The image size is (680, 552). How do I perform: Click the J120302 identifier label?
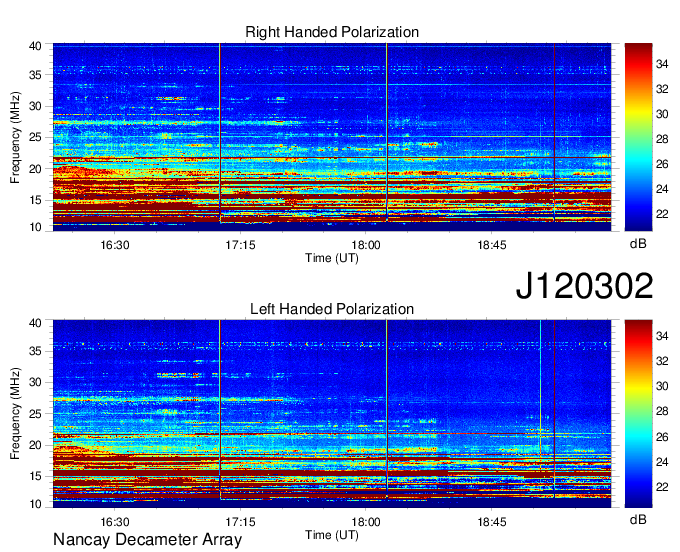coord(584,286)
